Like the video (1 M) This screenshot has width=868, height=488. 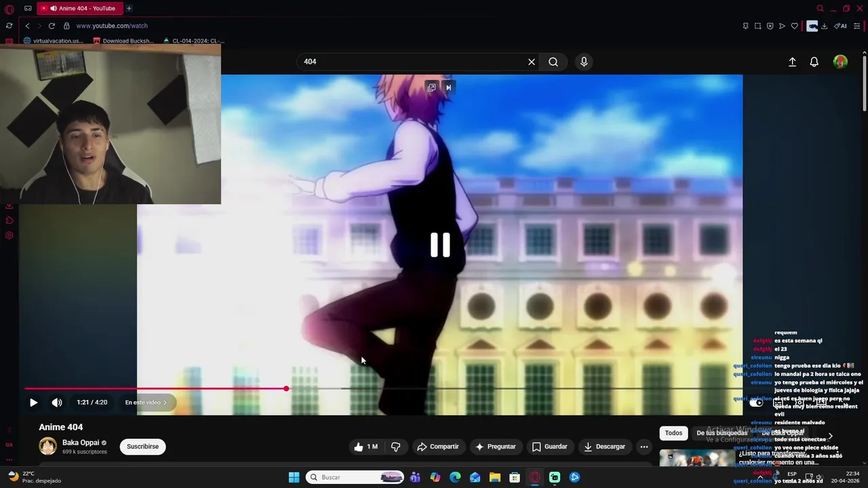pos(366,447)
